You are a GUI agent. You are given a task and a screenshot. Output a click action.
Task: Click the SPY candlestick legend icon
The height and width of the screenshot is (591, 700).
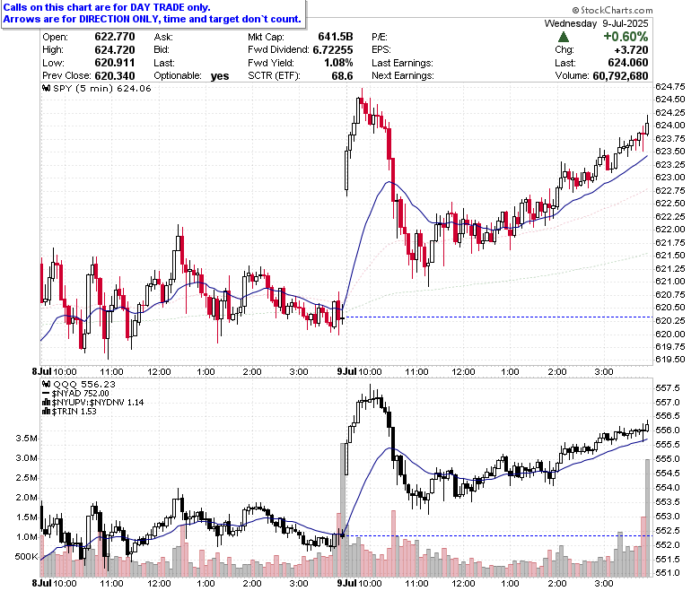[46, 88]
